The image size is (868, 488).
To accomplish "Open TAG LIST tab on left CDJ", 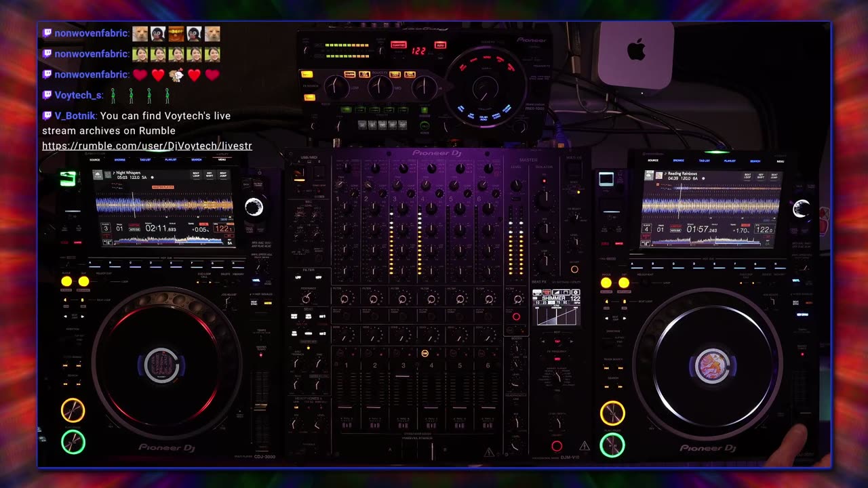I will coord(145,160).
